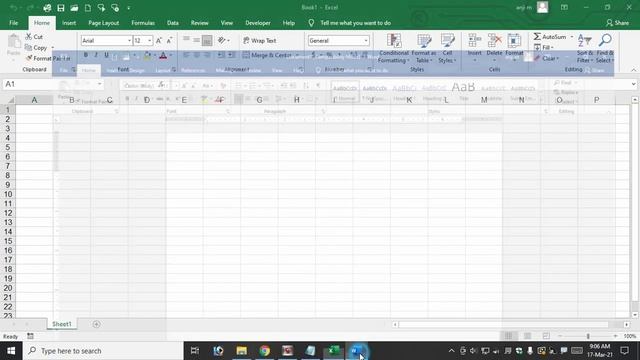The height and width of the screenshot is (360, 640).
Task: Open the Windows Start menu
Action: [x=11, y=351]
